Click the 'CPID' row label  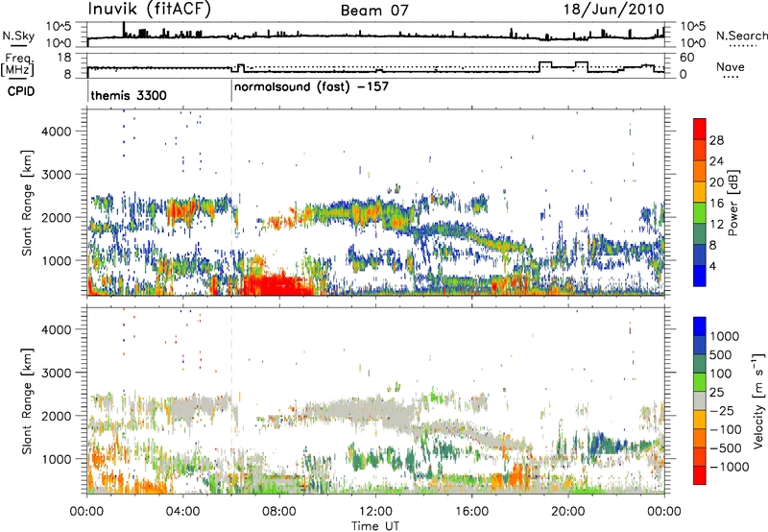[x=21, y=91]
